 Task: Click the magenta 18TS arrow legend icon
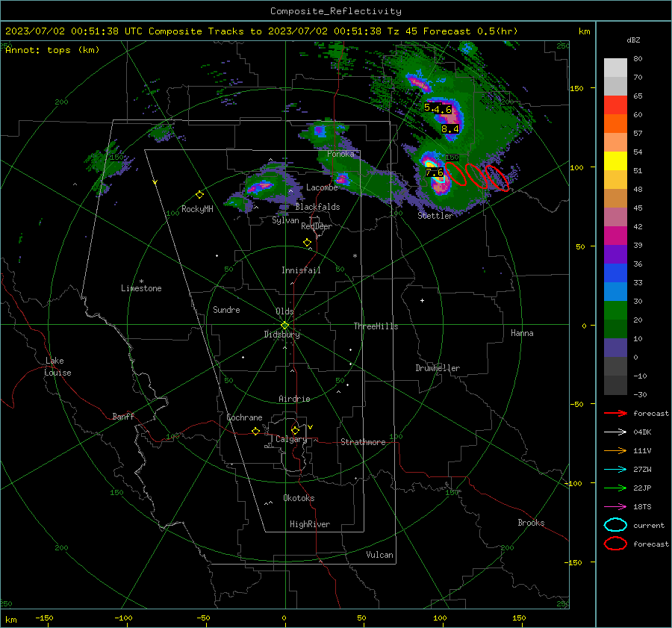coord(615,507)
